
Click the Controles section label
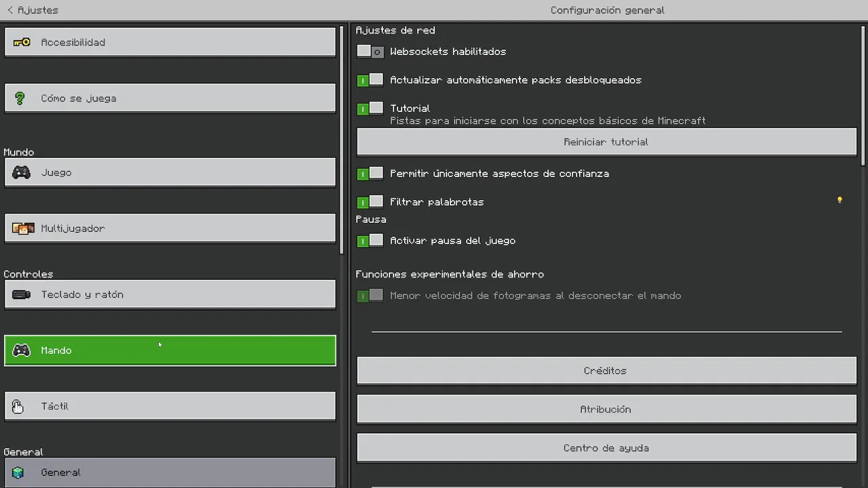coord(28,274)
